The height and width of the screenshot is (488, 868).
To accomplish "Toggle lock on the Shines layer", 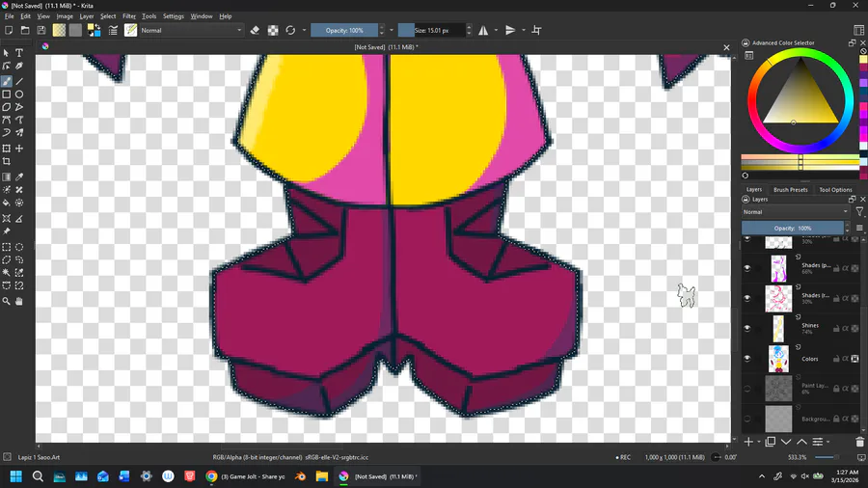I will point(836,328).
